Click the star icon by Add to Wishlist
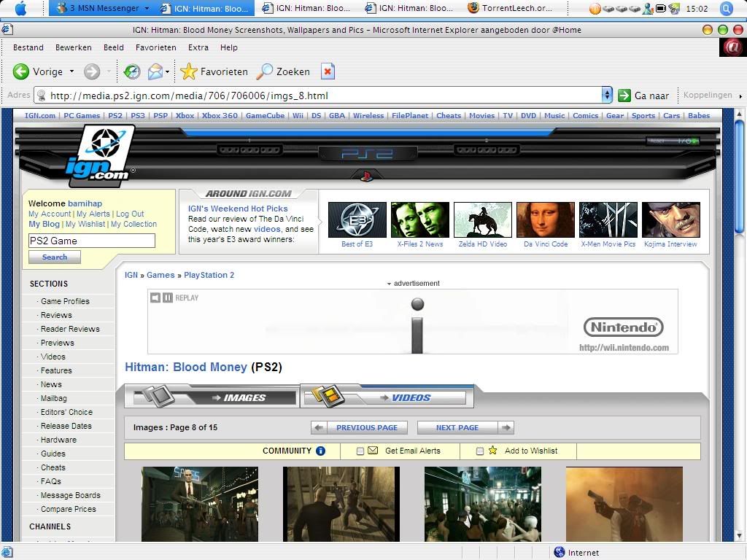Viewport: 747px width, 560px height. 492,451
